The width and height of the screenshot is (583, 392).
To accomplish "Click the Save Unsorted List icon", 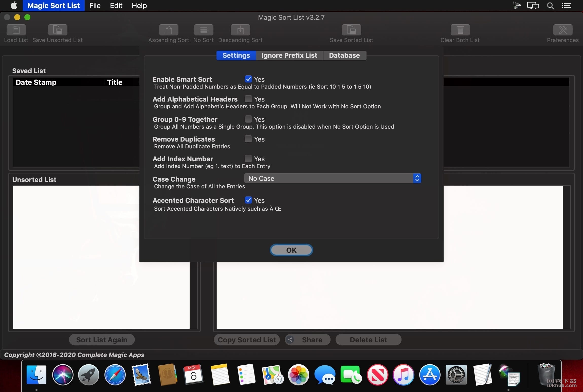I will tap(58, 30).
